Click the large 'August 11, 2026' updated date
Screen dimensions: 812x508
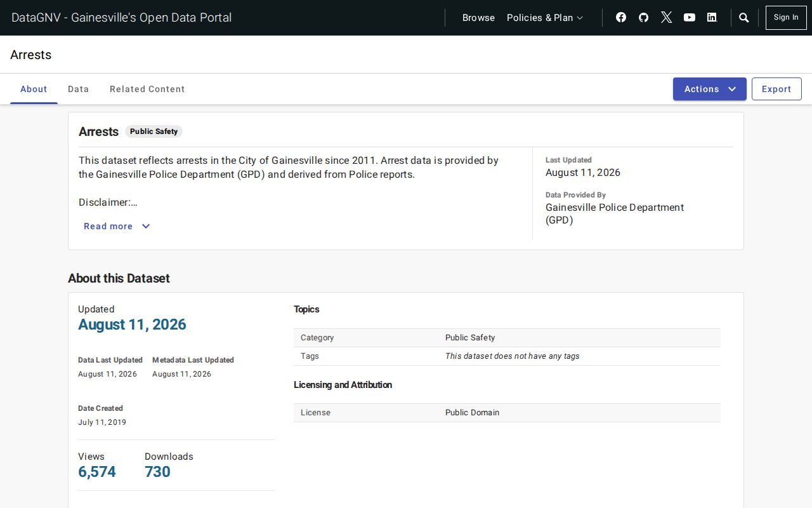click(132, 324)
